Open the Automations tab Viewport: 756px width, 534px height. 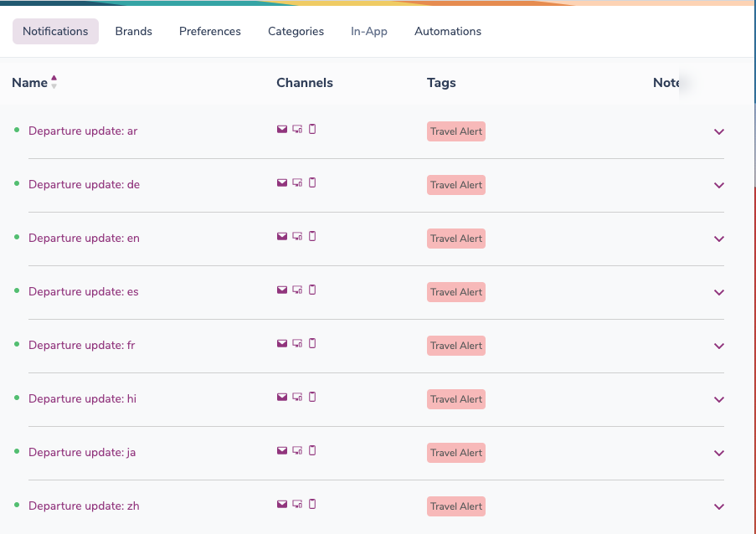448,31
